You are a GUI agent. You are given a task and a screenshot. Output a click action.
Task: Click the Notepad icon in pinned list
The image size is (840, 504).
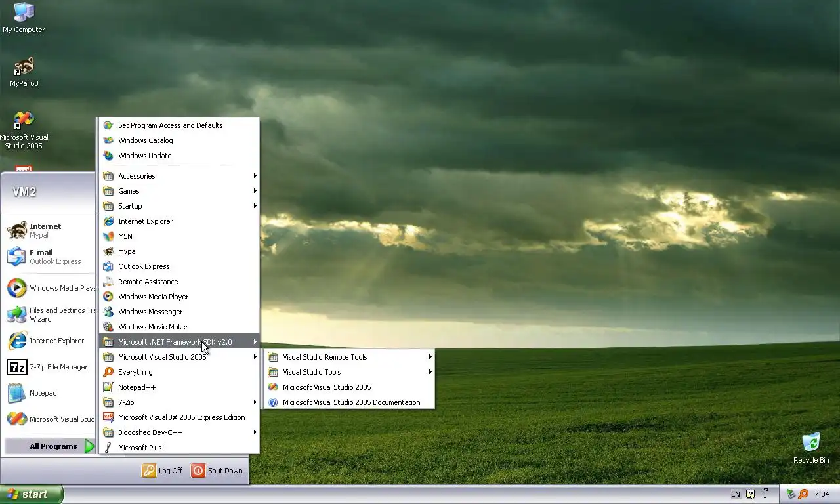tap(16, 393)
